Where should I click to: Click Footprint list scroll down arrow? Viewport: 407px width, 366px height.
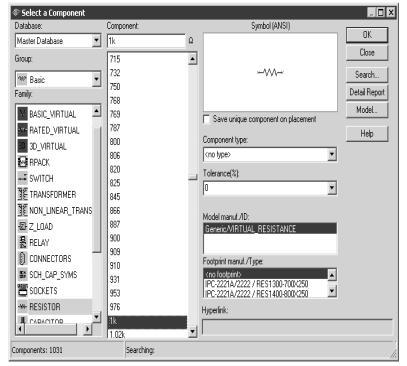[332, 291]
